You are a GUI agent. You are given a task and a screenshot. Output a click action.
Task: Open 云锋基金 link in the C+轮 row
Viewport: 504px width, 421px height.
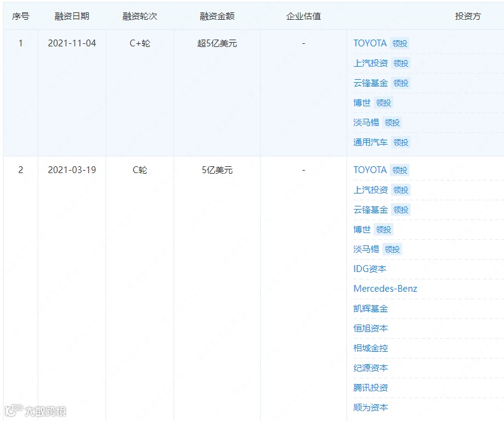click(371, 83)
